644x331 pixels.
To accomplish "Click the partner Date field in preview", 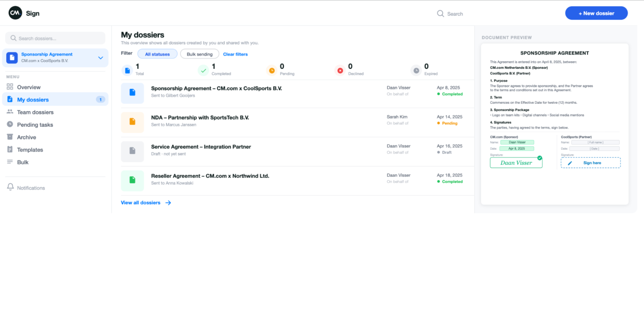I will click(595, 149).
